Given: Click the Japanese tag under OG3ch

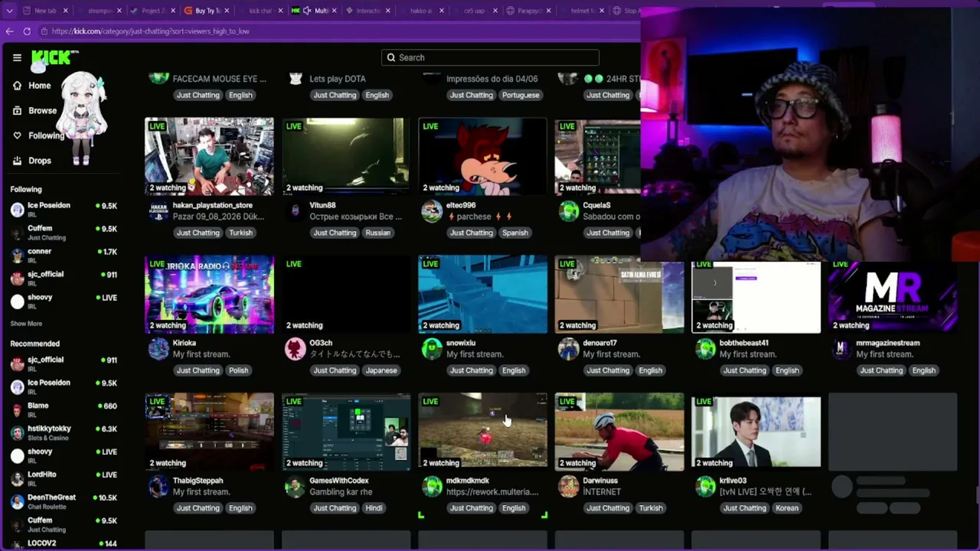Looking at the screenshot, I should coord(381,370).
